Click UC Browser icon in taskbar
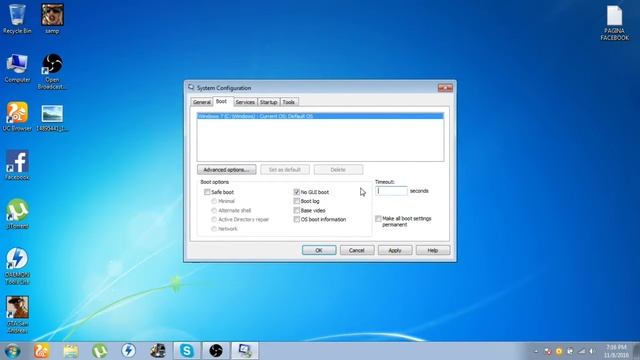 coord(41,351)
